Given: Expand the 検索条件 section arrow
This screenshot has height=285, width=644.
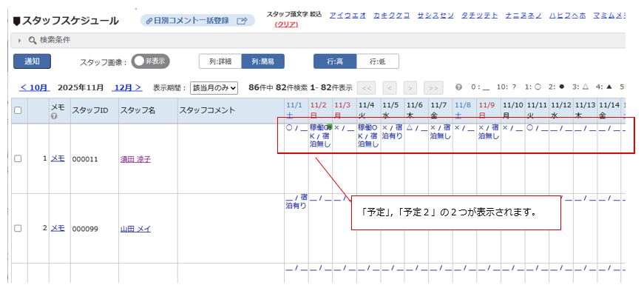Looking at the screenshot, I should tap(20, 41).
